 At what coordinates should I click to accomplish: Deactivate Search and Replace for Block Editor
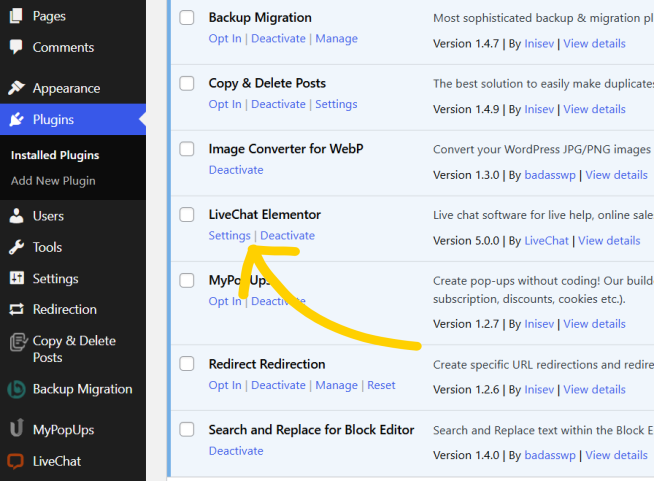click(x=236, y=451)
